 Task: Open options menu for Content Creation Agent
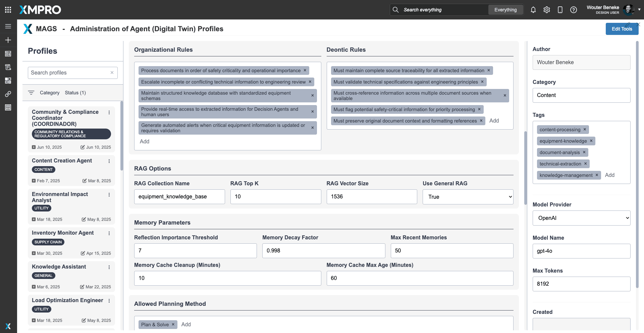pos(109,161)
